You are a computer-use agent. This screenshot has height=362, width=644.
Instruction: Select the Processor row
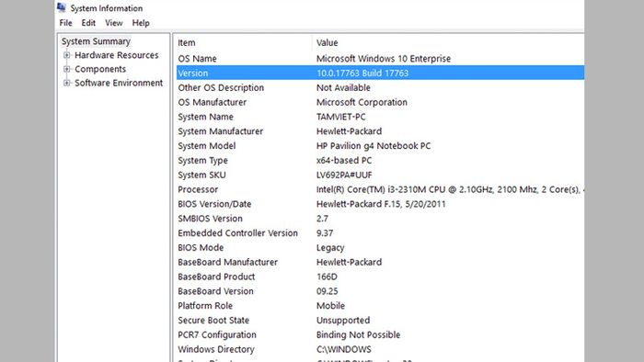pyautogui.click(x=380, y=189)
